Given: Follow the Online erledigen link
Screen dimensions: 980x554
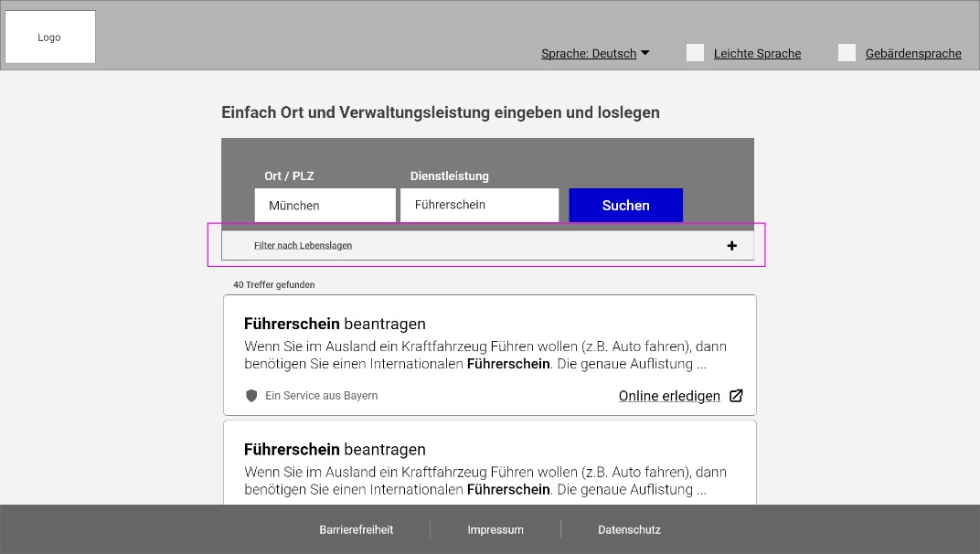Looking at the screenshot, I should click(669, 396).
